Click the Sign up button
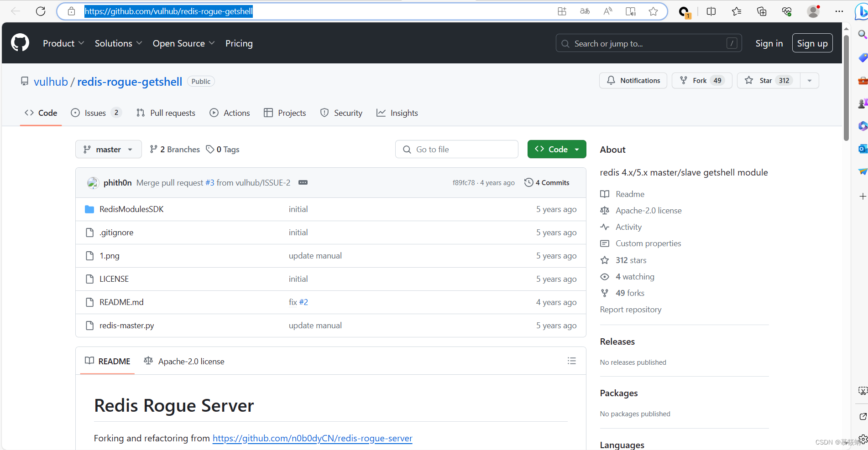This screenshot has width=868, height=450. click(x=812, y=43)
